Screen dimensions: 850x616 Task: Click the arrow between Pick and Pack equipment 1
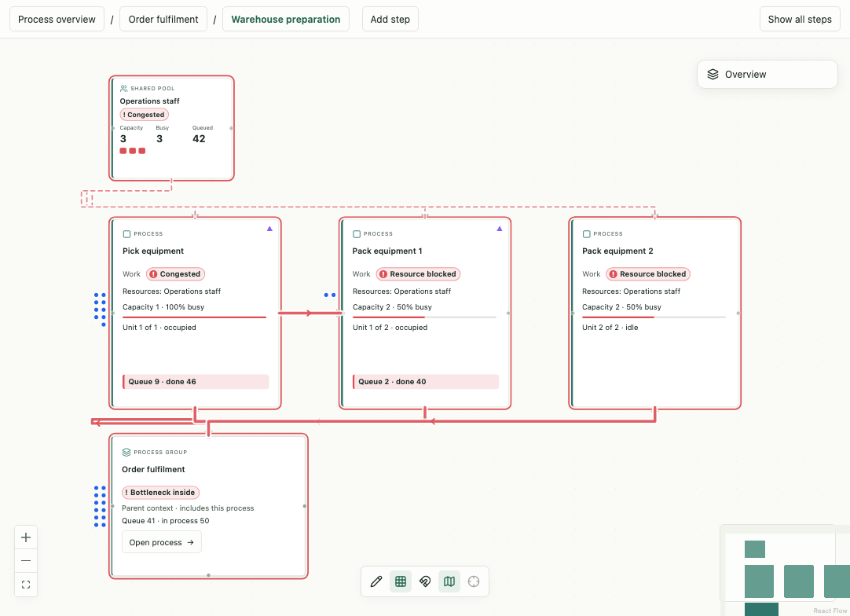[x=310, y=313]
